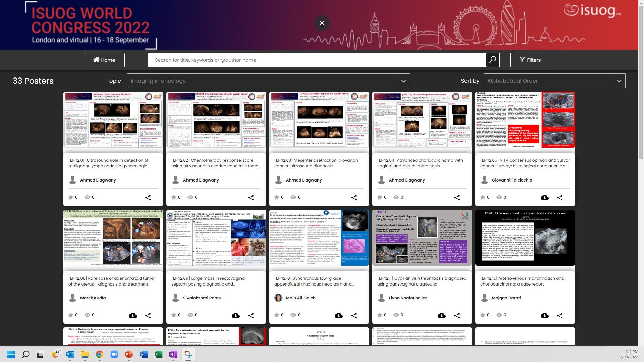Viewport: 644px width, 362px height.
Task: Open author Livna Shafat heller
Action: (408, 298)
